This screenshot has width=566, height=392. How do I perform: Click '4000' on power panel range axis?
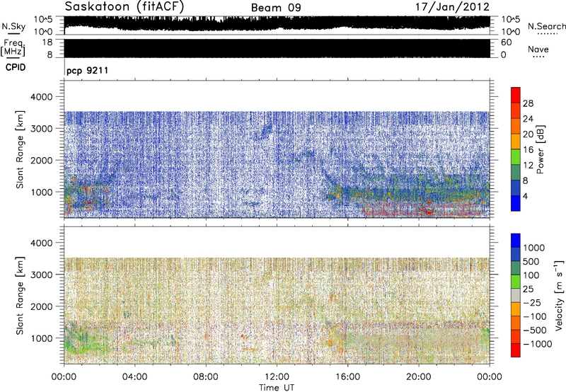pyautogui.click(x=42, y=97)
